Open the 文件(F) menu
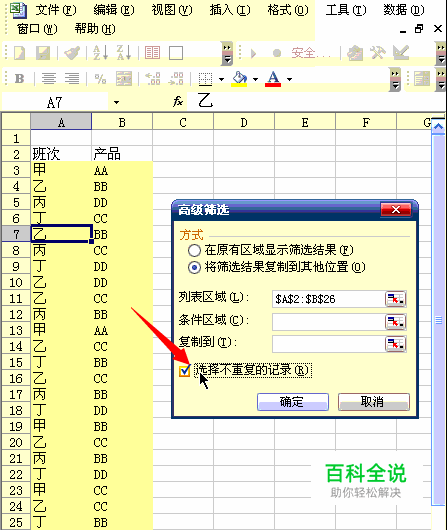The width and height of the screenshot is (448, 530). [x=56, y=10]
